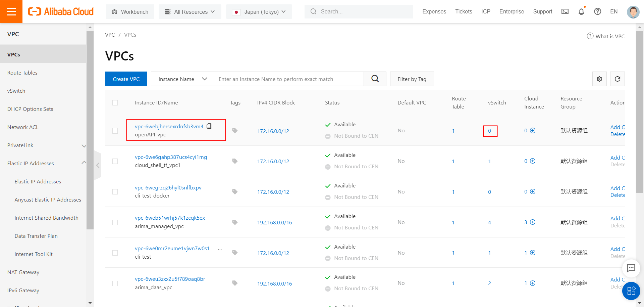Open the Expenses menu
644x307 pixels.
434,11
